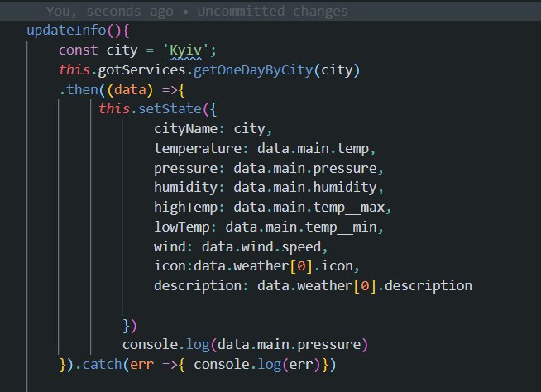This screenshot has width=541, height=392.
Task: Click temp__min on the lowTemp line
Action: click(341, 227)
